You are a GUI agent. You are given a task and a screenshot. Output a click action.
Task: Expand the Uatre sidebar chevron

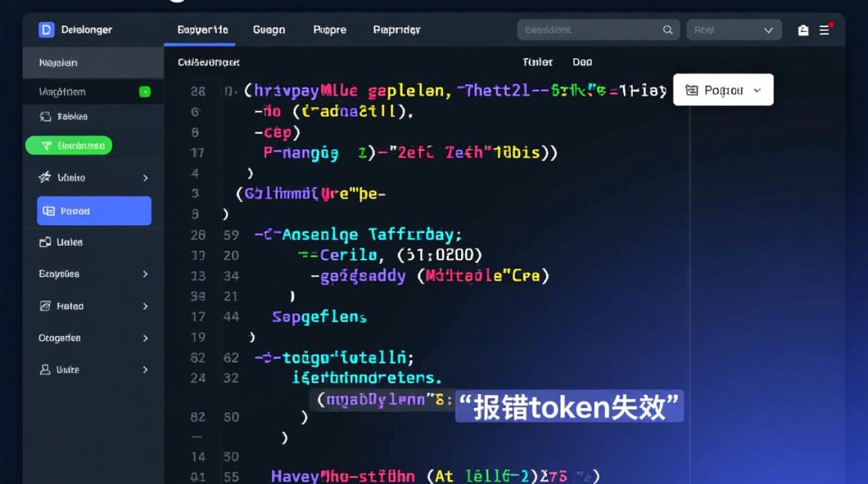[145, 370]
